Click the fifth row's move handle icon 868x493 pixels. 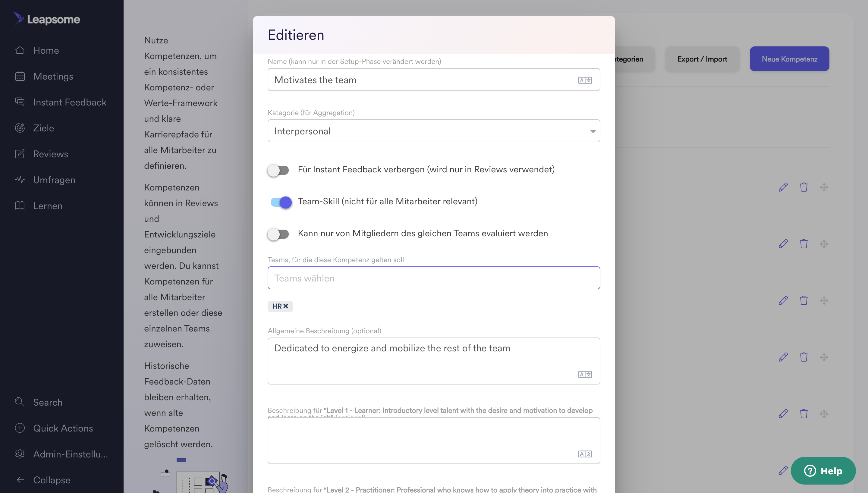[x=824, y=413]
